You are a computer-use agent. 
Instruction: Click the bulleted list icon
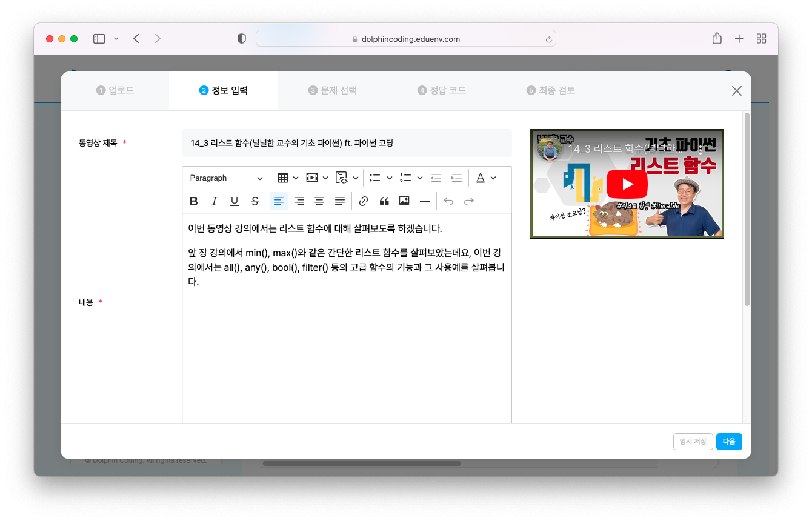pyautogui.click(x=375, y=178)
